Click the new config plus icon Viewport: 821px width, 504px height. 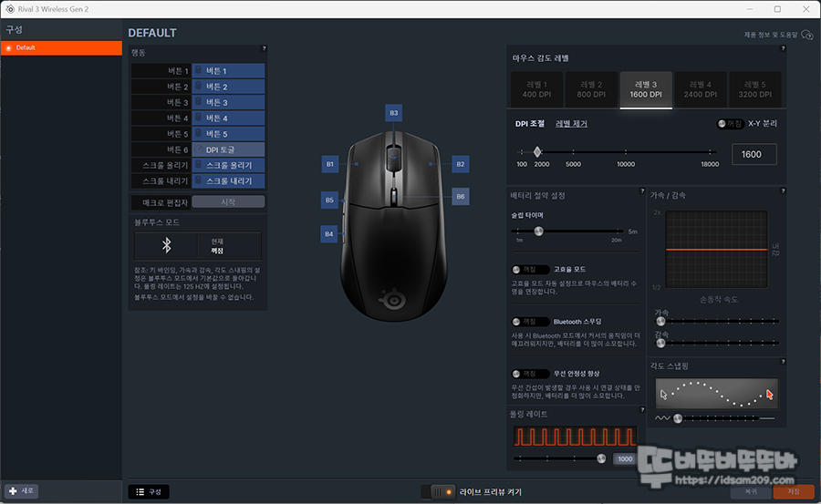pos(13,491)
